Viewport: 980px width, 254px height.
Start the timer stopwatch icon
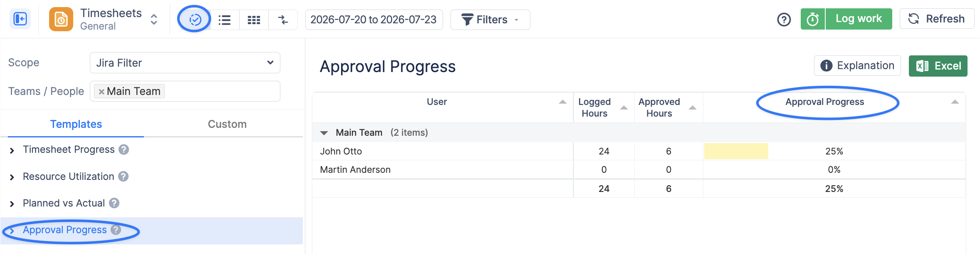click(813, 19)
